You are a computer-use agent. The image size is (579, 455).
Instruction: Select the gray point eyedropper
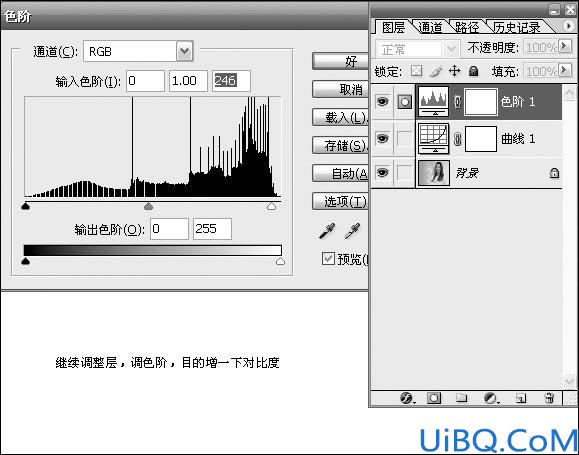[352, 231]
